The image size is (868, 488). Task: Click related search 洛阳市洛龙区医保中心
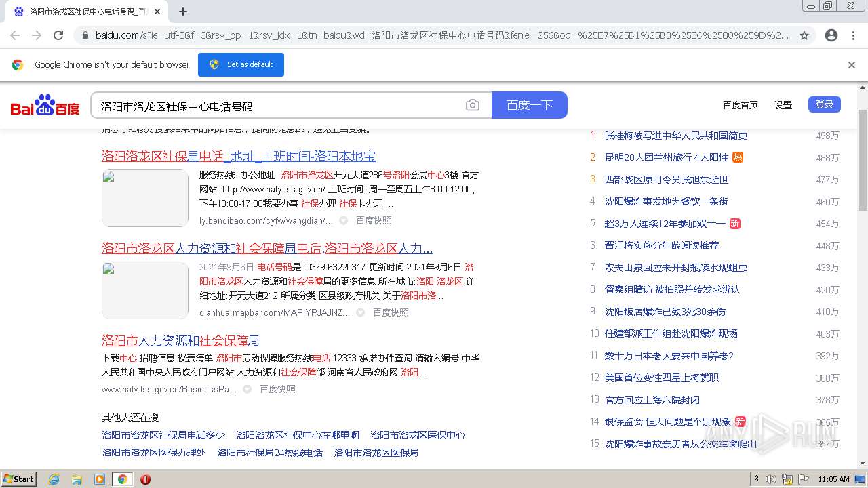(x=418, y=435)
